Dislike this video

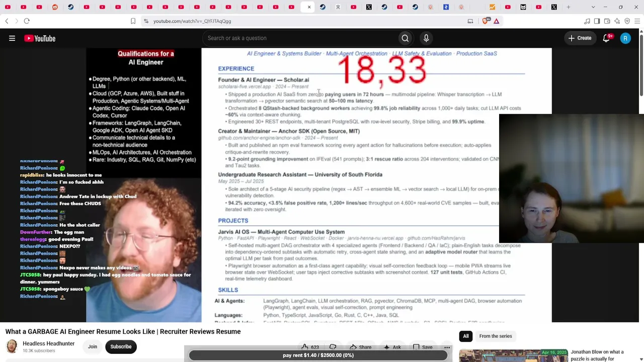(333, 347)
